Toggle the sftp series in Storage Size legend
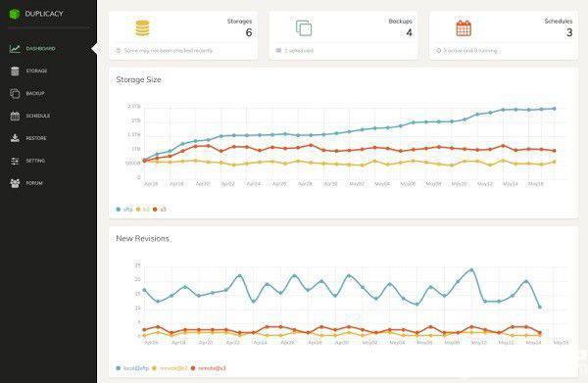Image resolution: width=588 pixels, height=383 pixels. click(124, 209)
